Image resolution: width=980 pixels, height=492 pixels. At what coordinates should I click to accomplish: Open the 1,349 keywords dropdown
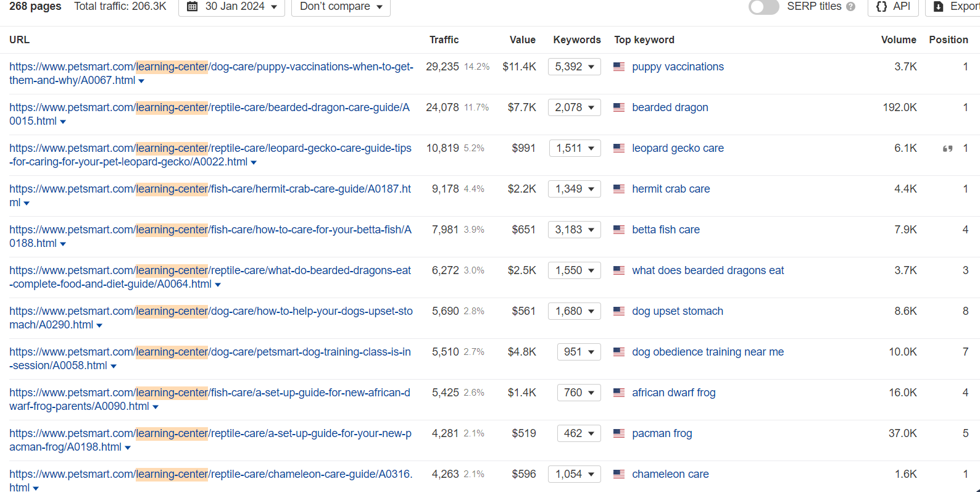(575, 189)
